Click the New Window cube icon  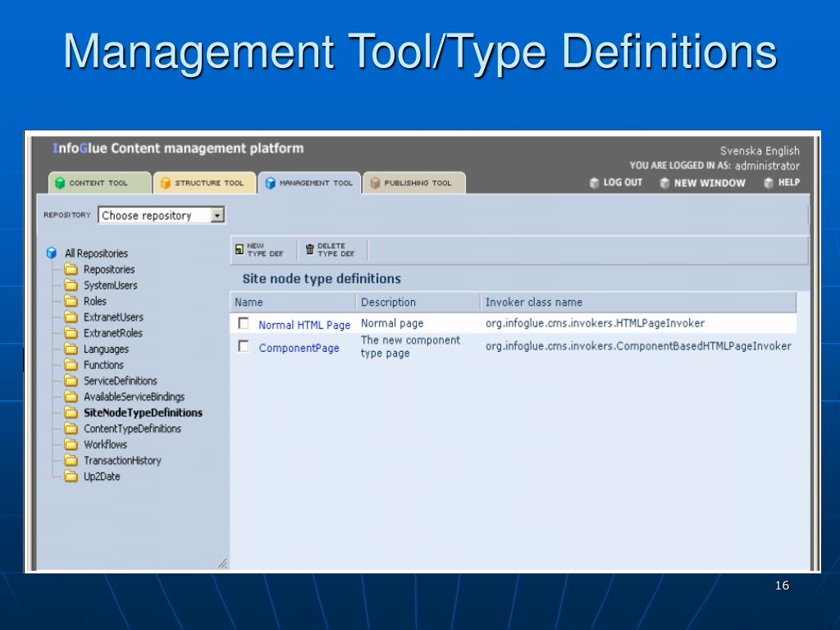coord(664,183)
